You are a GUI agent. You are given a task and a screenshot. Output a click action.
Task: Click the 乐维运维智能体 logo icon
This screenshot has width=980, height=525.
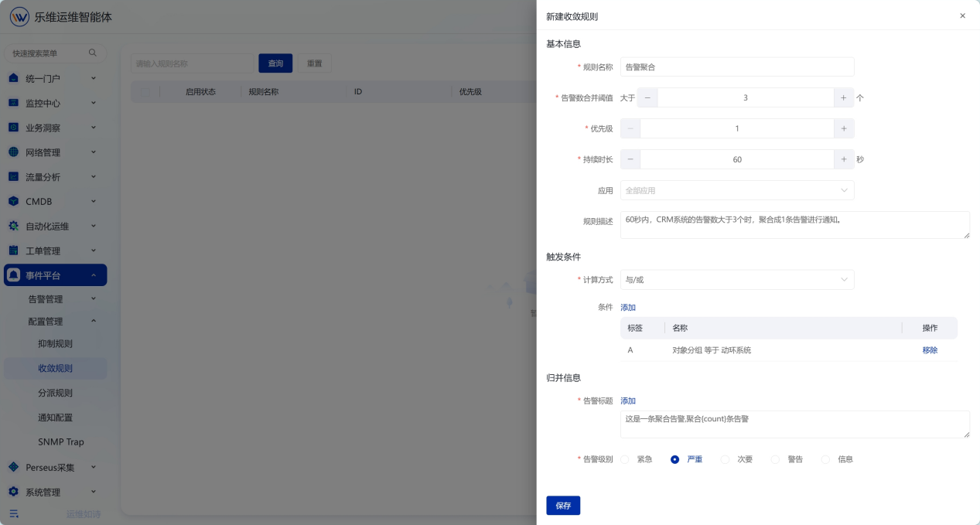pyautogui.click(x=20, y=16)
